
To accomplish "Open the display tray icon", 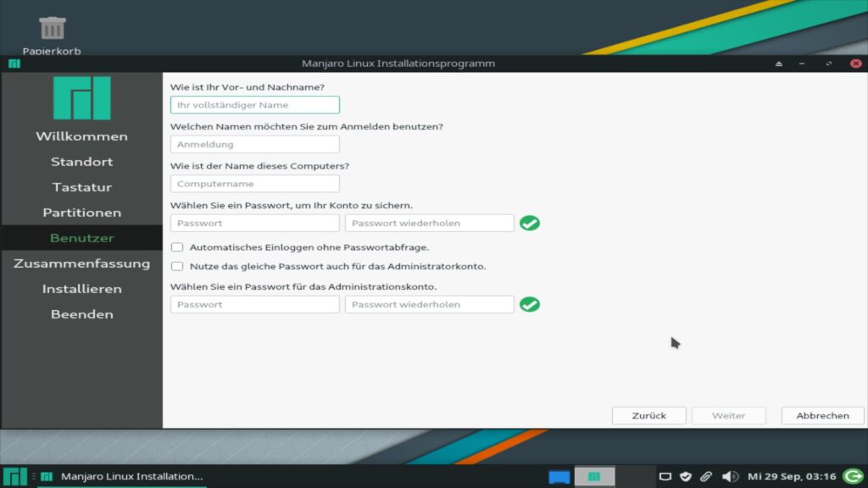I will tap(665, 476).
